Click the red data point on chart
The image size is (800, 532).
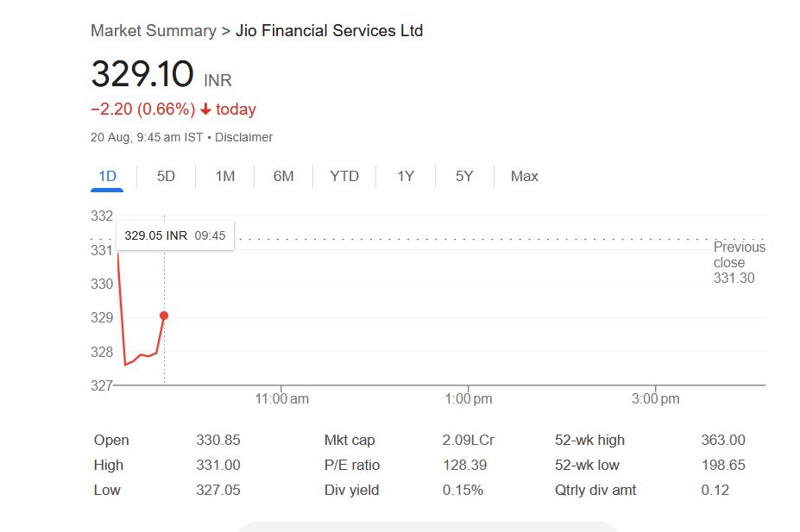(x=164, y=316)
